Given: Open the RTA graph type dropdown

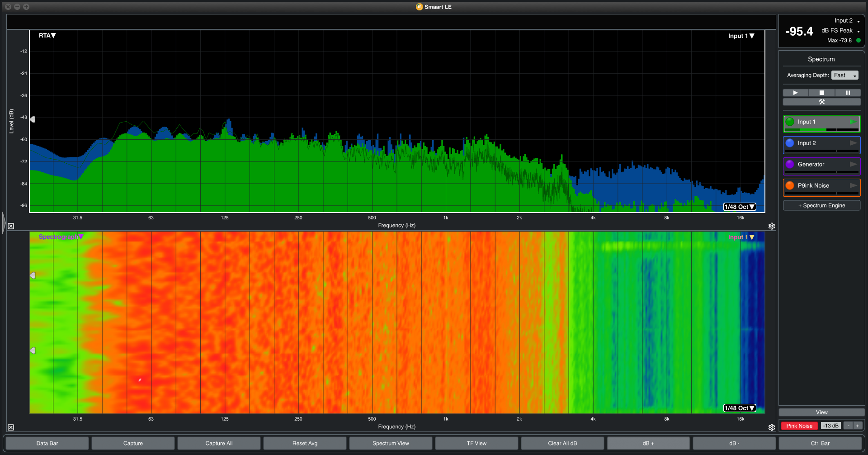Looking at the screenshot, I should coord(47,36).
